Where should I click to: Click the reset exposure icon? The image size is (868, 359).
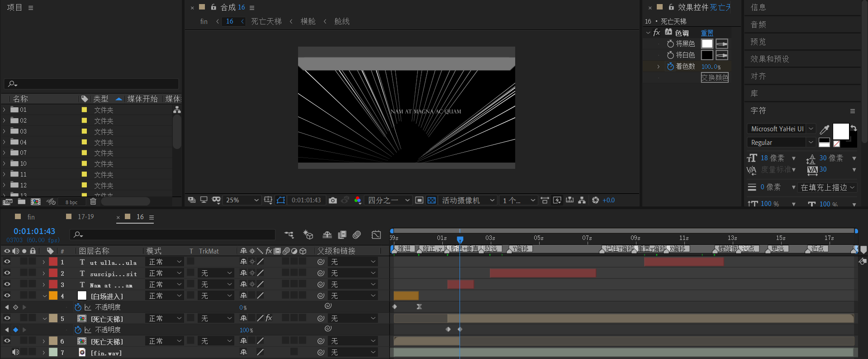click(595, 200)
